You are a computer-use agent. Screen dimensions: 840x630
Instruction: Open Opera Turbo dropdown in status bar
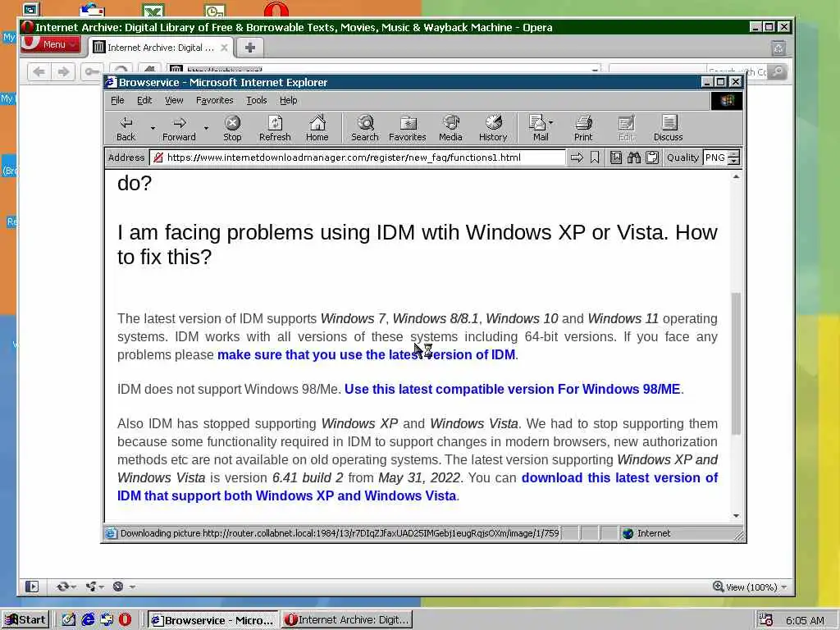(123, 587)
